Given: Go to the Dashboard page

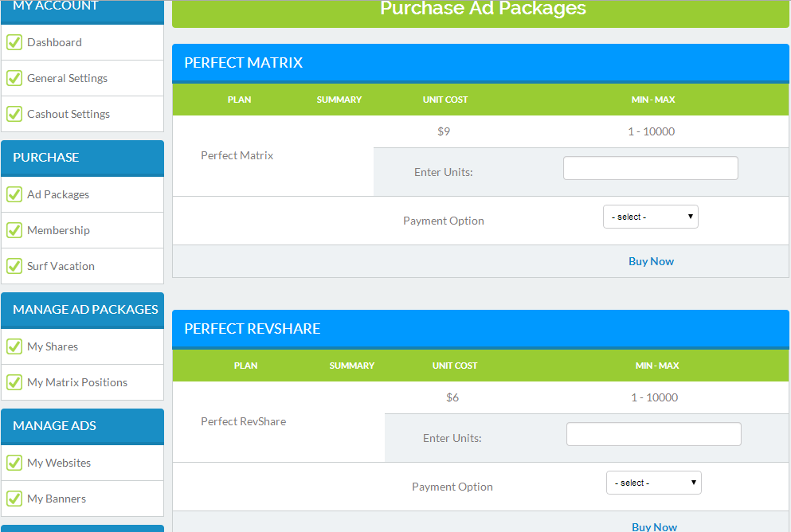Looking at the screenshot, I should click(x=54, y=42).
